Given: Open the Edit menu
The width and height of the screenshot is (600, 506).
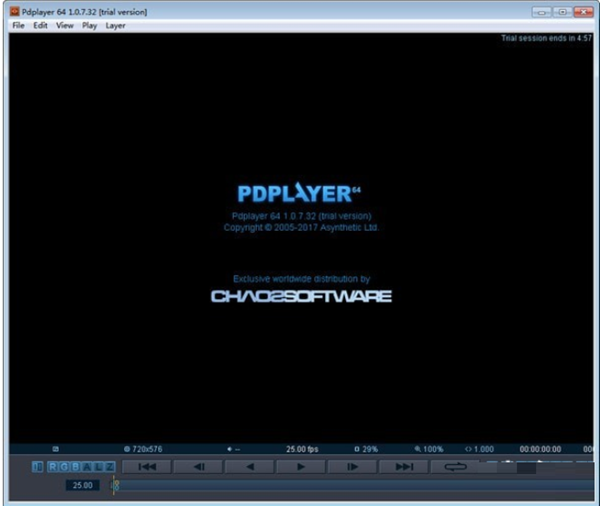Looking at the screenshot, I should [x=40, y=25].
